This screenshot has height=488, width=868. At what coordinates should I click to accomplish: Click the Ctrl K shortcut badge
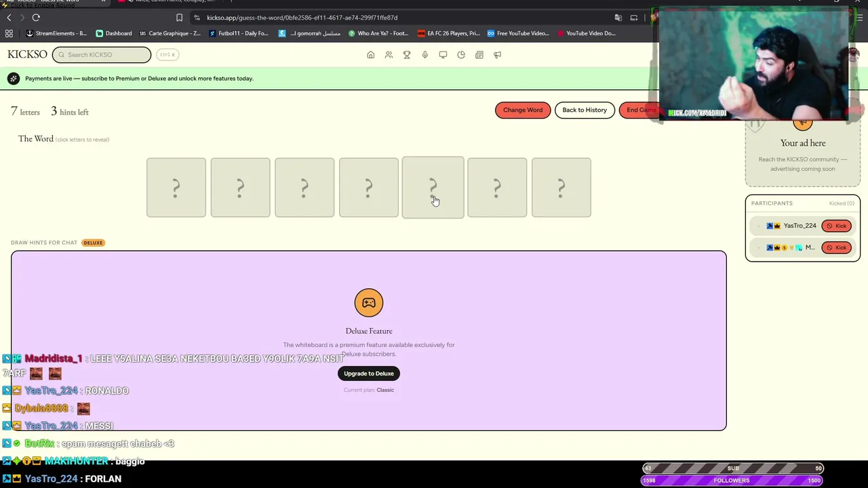[167, 55]
